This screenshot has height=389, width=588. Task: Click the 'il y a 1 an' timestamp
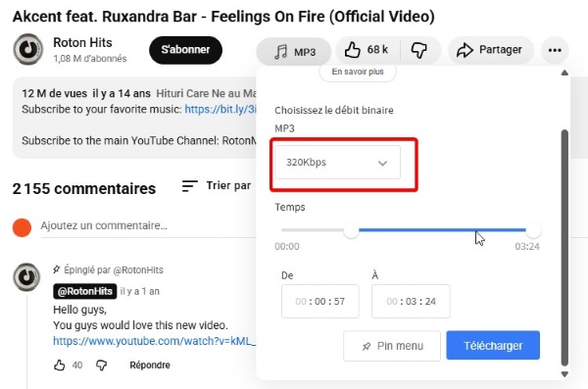click(139, 291)
